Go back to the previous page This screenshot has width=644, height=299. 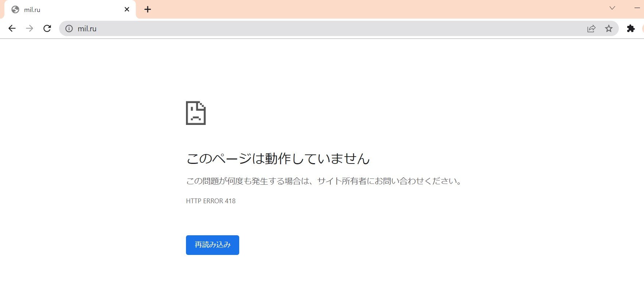[x=12, y=28]
